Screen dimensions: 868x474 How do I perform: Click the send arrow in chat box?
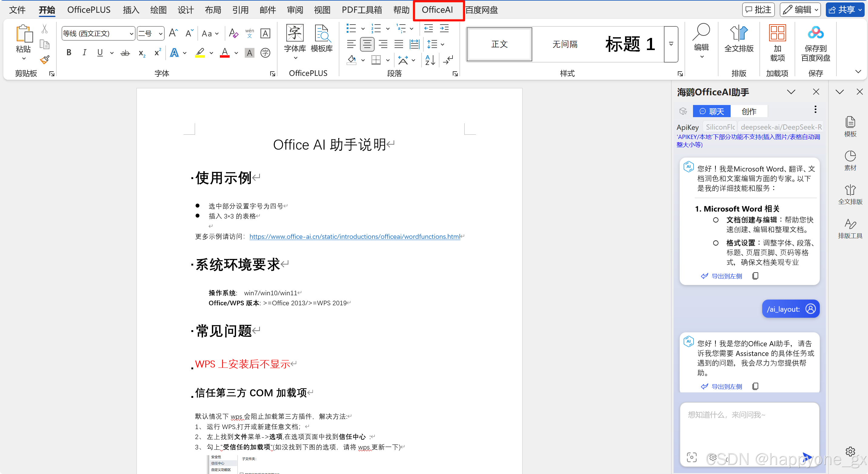pos(807,457)
